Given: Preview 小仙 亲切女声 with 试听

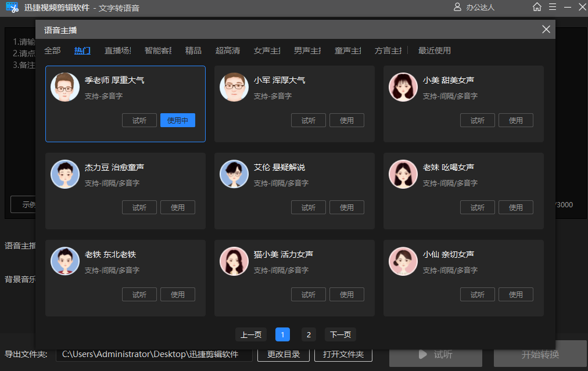Looking at the screenshot, I should 478,294.
